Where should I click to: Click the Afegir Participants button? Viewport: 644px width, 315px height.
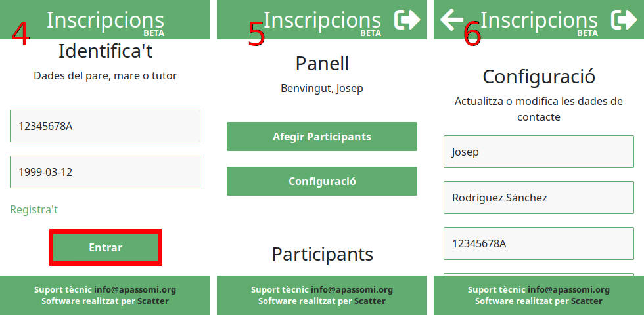(x=322, y=136)
